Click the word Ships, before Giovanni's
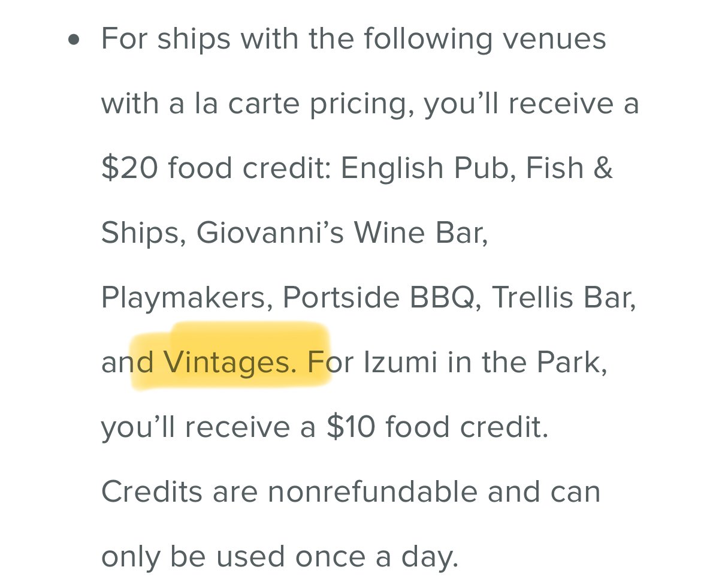Viewport: 701px width, 588px height. tap(144, 234)
